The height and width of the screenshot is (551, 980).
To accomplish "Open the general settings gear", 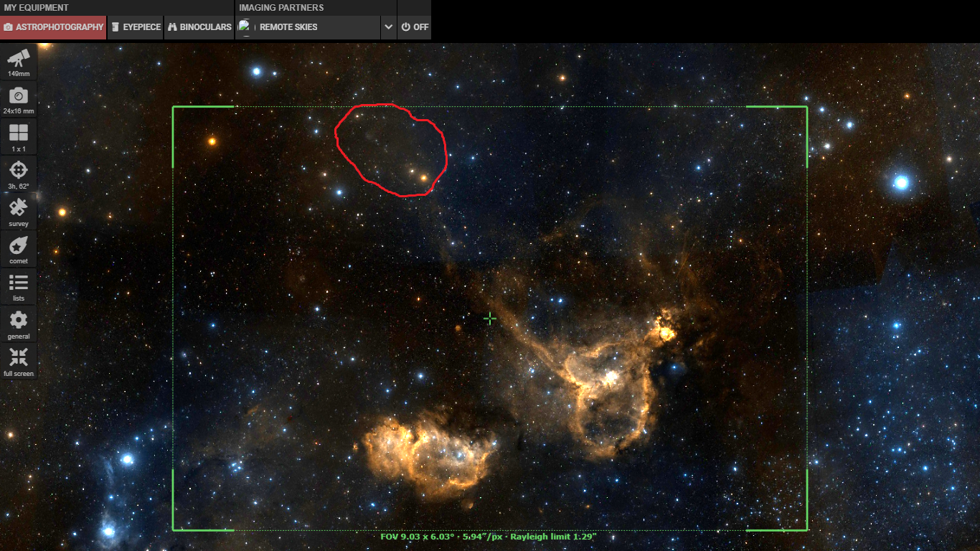I will tap(19, 324).
